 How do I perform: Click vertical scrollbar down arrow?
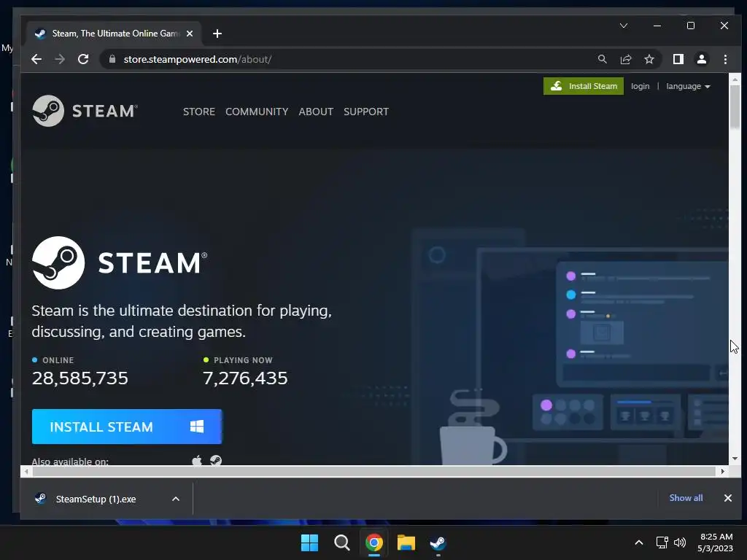pos(735,459)
